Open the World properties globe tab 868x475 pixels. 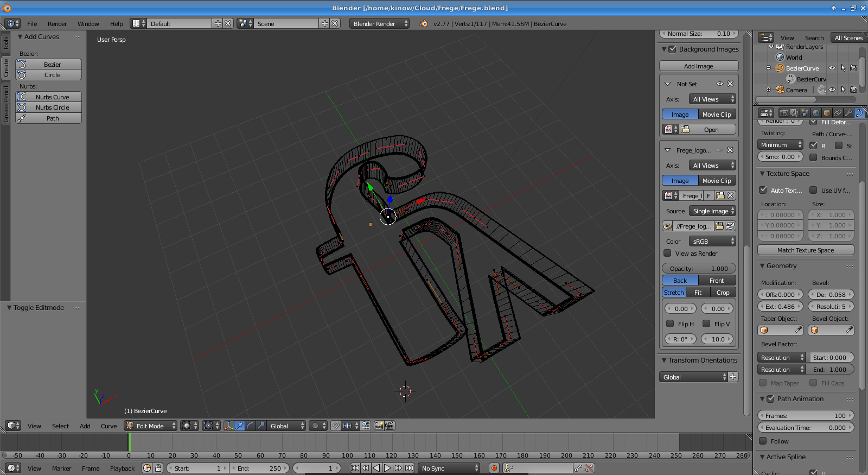816,113
